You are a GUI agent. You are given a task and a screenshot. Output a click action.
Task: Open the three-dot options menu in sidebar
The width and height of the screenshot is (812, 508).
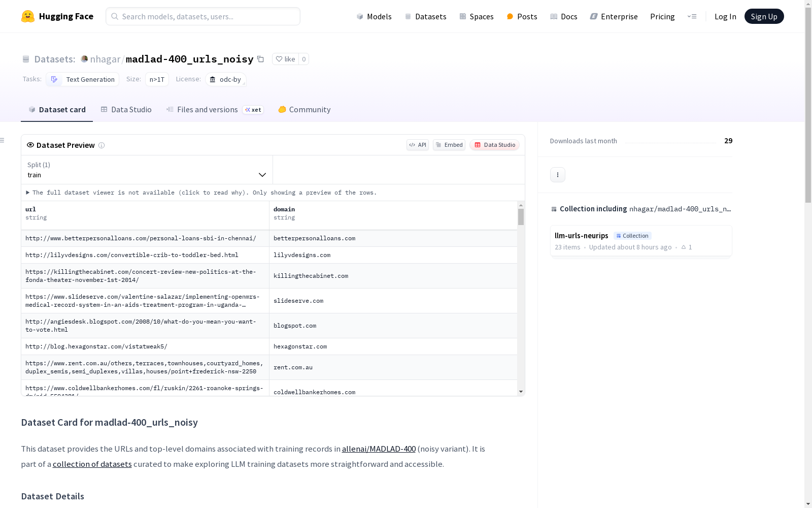[558, 175]
